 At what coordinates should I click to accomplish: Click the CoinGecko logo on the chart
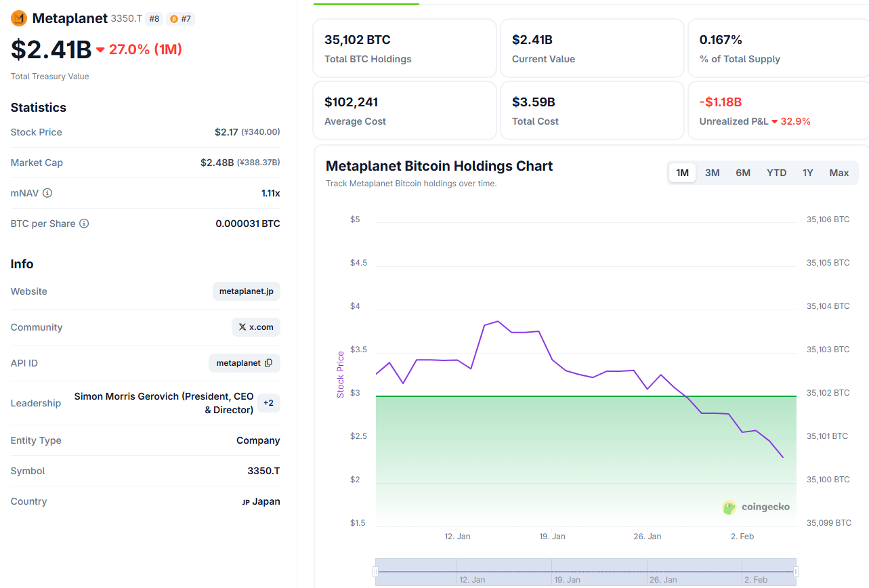click(x=756, y=507)
